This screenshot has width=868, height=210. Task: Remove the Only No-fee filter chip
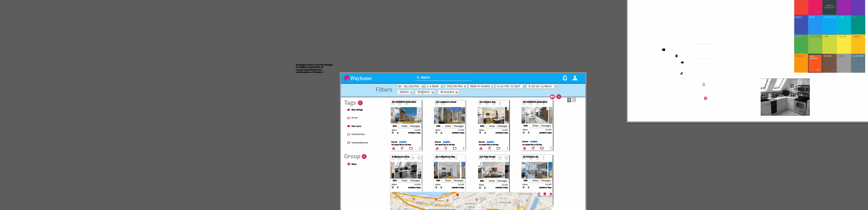pyautogui.click(x=465, y=87)
